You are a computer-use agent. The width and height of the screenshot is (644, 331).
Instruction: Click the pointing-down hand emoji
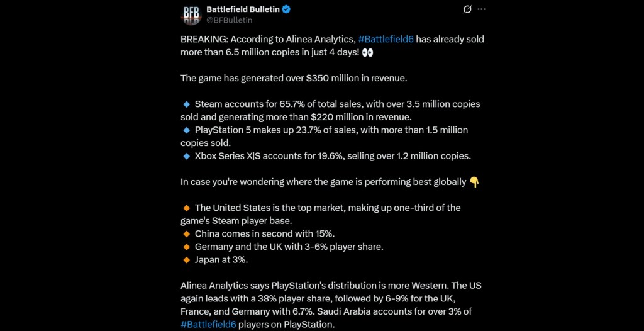pyautogui.click(x=474, y=182)
